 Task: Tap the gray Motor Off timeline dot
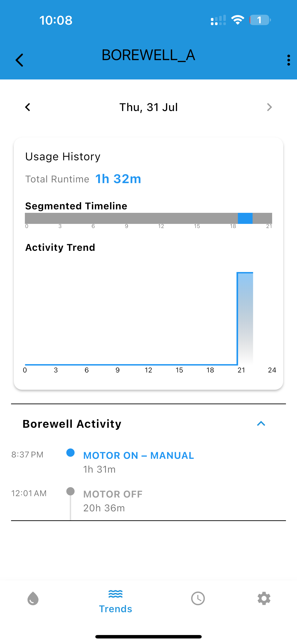point(70,491)
